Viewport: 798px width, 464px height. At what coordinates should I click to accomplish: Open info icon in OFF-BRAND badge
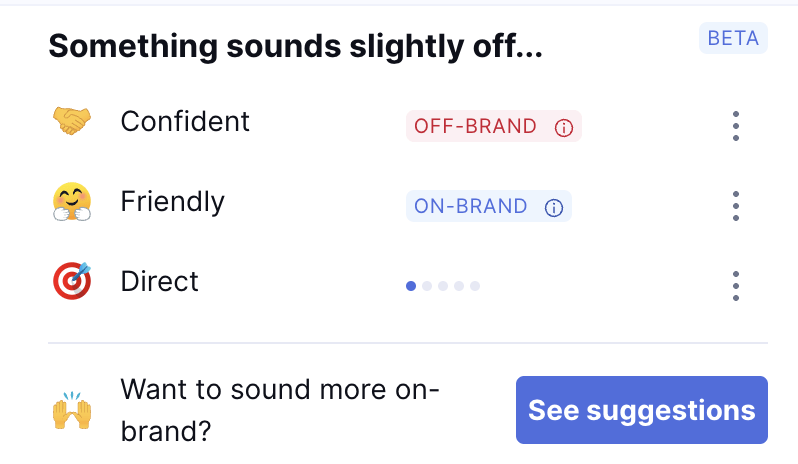(563, 127)
